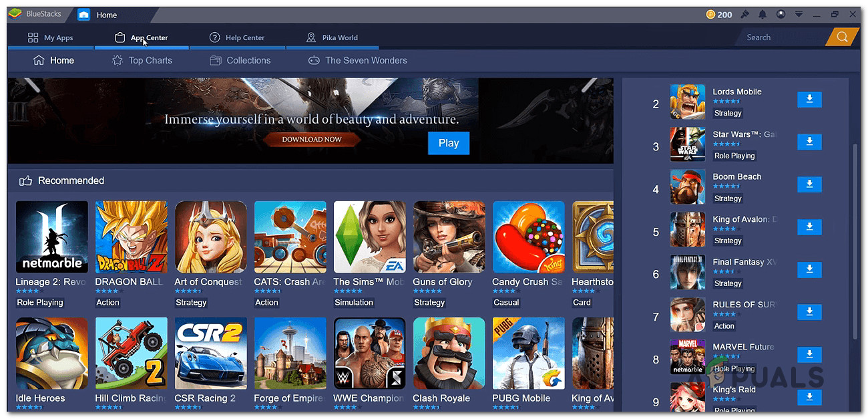The height and width of the screenshot is (419, 868).
Task: Download Final Fantasy XV from chart
Action: click(809, 269)
